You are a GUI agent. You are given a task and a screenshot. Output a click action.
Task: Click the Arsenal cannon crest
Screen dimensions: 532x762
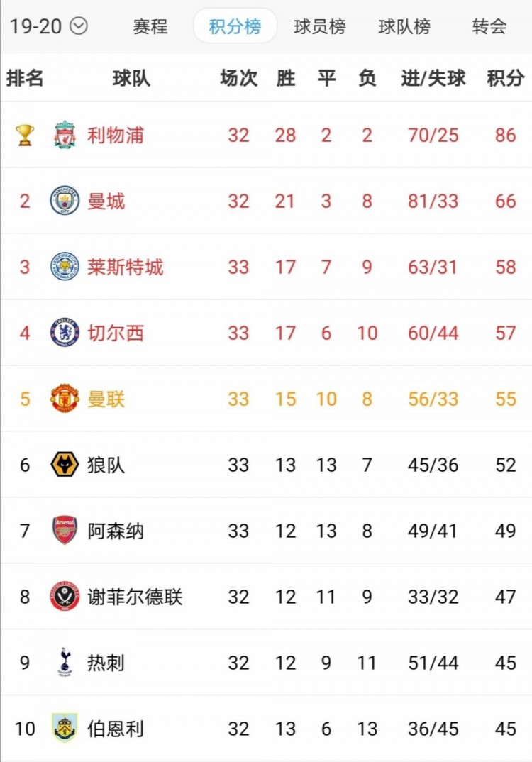point(65,530)
